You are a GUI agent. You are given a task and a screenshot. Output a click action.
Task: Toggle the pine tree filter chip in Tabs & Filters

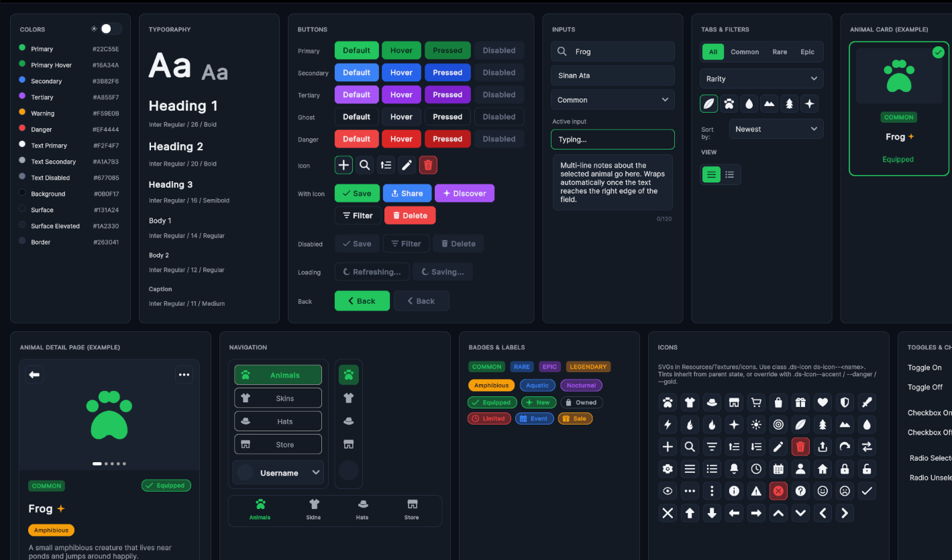[x=790, y=103]
